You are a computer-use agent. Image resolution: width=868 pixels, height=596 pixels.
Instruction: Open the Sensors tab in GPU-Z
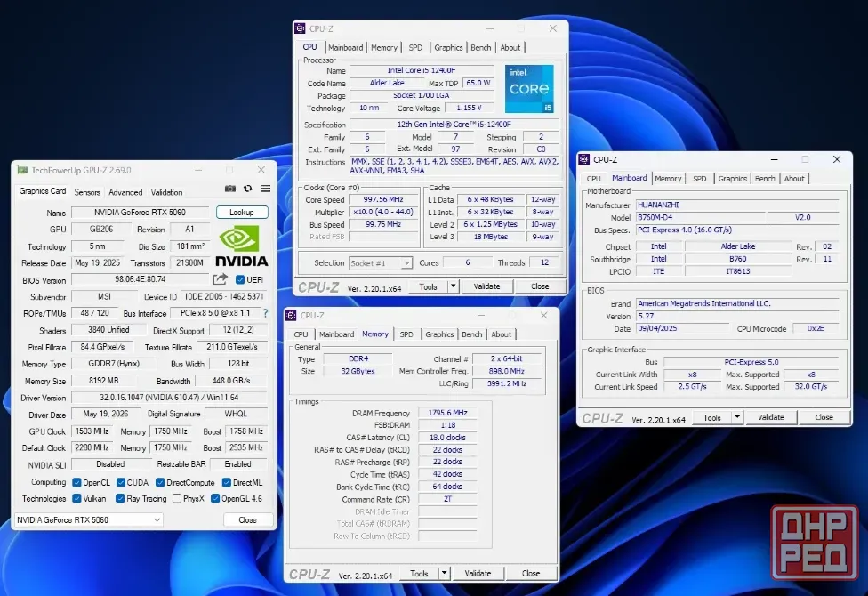87,192
